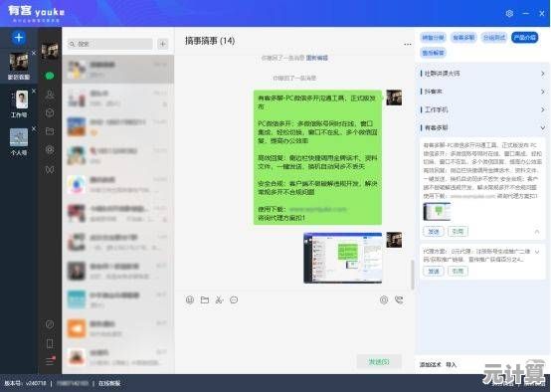
Task: Select the 有客多聊 category pill at top
Action: pyautogui.click(x=463, y=37)
